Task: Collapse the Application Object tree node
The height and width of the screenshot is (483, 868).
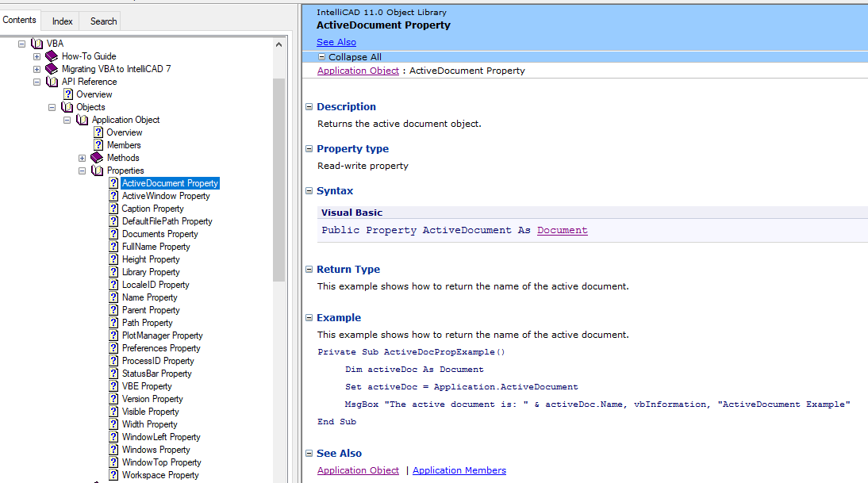Action: tap(67, 120)
